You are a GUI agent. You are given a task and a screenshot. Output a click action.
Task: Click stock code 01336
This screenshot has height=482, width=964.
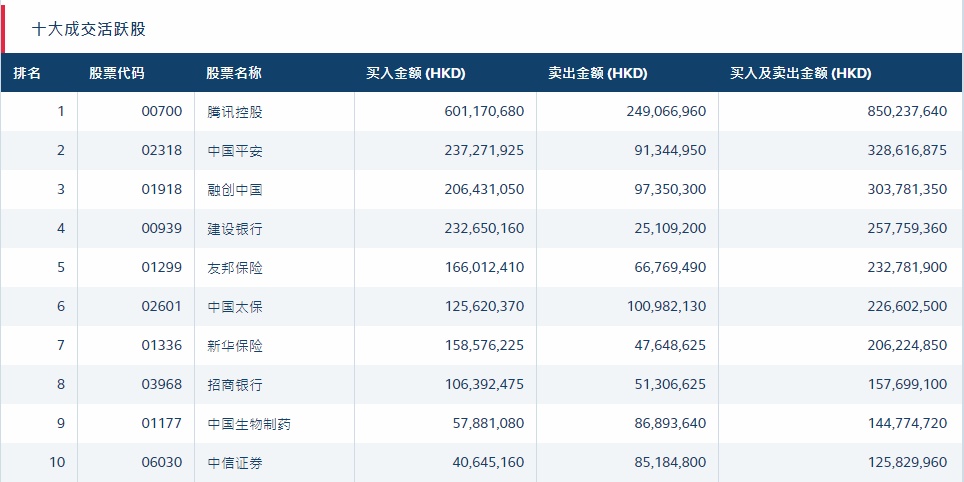[x=162, y=346]
